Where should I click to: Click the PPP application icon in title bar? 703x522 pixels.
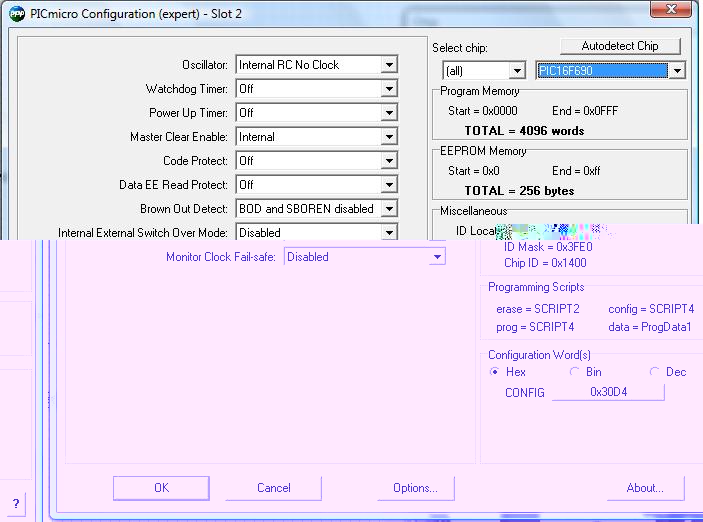tap(17, 14)
